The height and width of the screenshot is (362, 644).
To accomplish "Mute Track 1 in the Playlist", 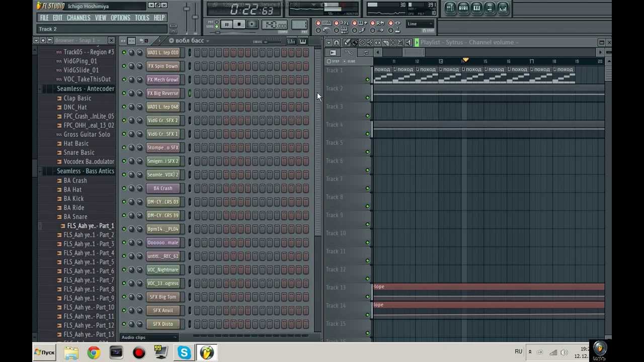I will coord(367,79).
